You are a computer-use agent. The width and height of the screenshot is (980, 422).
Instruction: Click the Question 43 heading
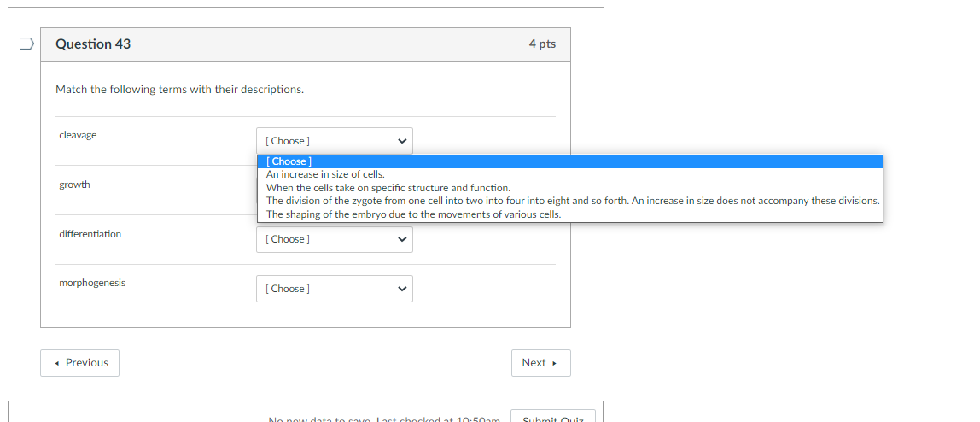point(93,44)
